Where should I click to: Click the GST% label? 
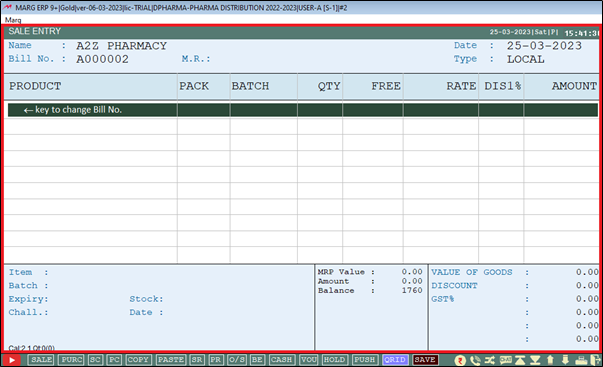(443, 299)
